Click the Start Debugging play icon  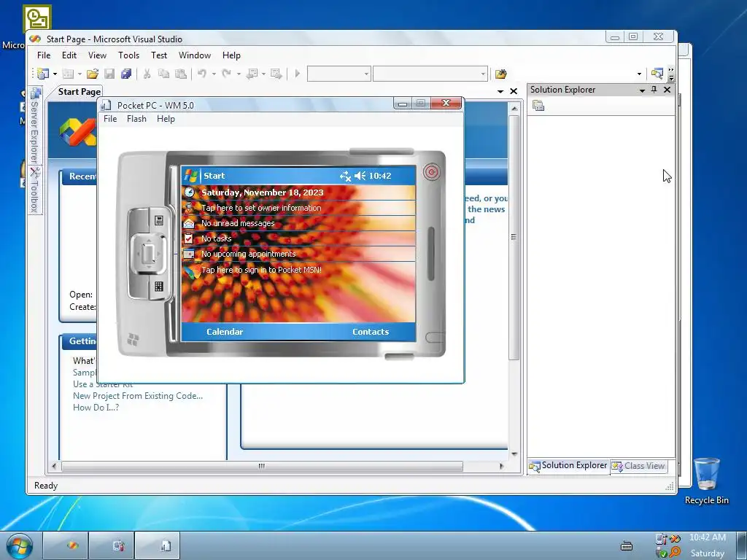coord(298,74)
